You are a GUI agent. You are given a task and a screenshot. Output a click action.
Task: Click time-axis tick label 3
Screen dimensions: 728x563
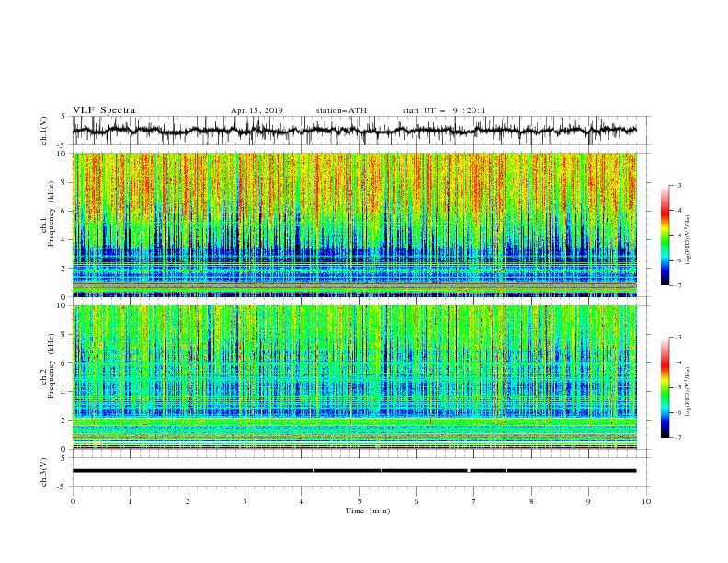[245, 501]
